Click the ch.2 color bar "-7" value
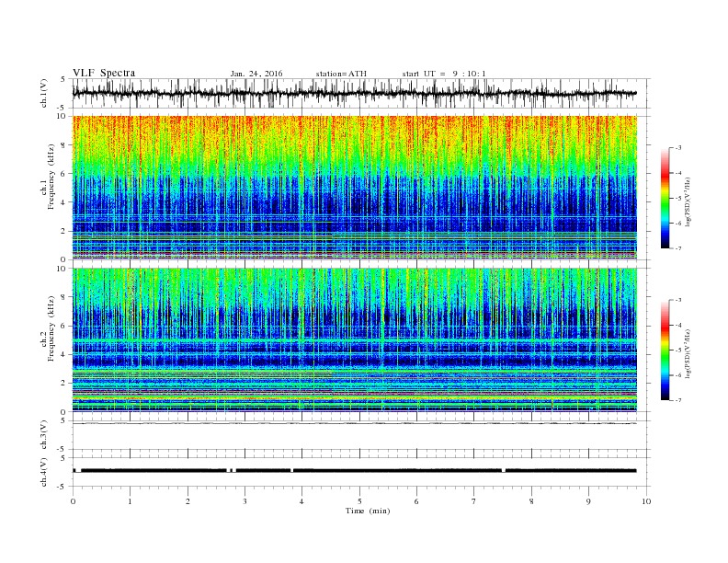This screenshot has width=728, height=563. click(x=677, y=400)
